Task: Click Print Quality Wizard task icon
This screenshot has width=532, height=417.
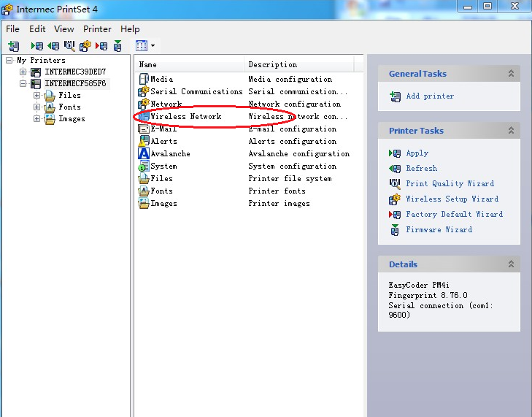Action: 395,184
